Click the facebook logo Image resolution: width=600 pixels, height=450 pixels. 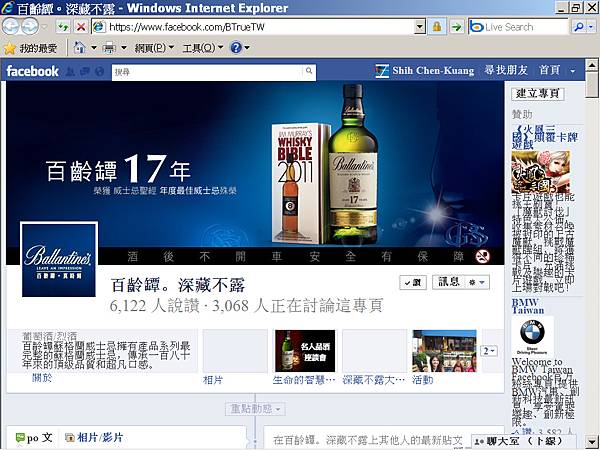point(33,71)
